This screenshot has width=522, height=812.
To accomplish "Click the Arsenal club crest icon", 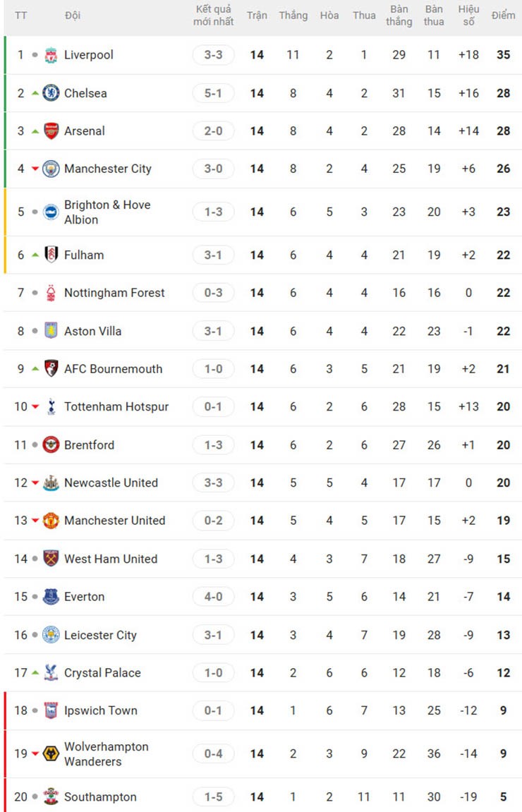I will click(51, 131).
